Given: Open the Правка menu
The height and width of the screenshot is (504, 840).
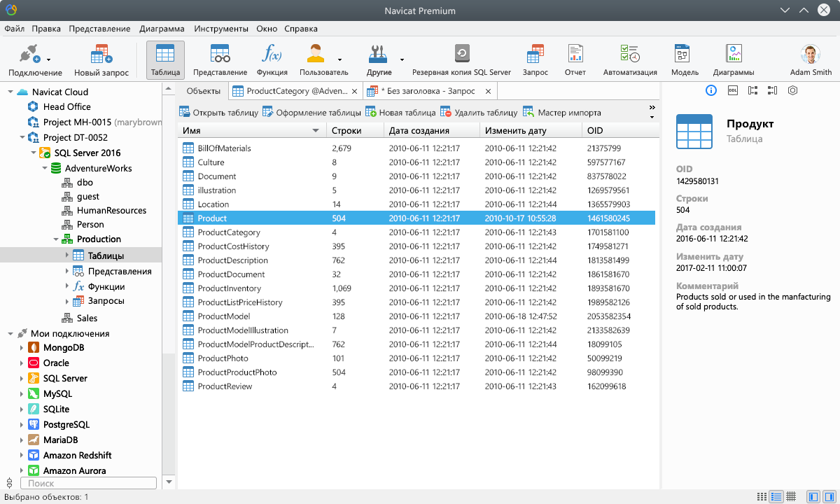Looking at the screenshot, I should coord(46,29).
